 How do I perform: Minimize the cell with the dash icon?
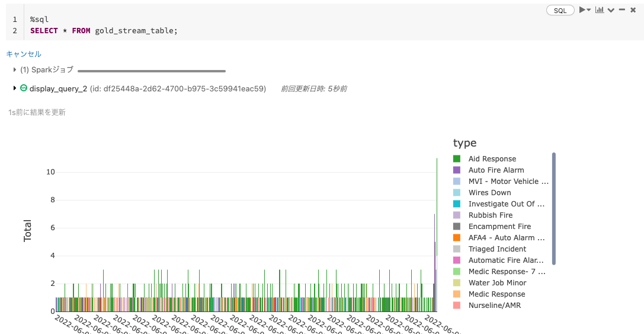click(622, 10)
